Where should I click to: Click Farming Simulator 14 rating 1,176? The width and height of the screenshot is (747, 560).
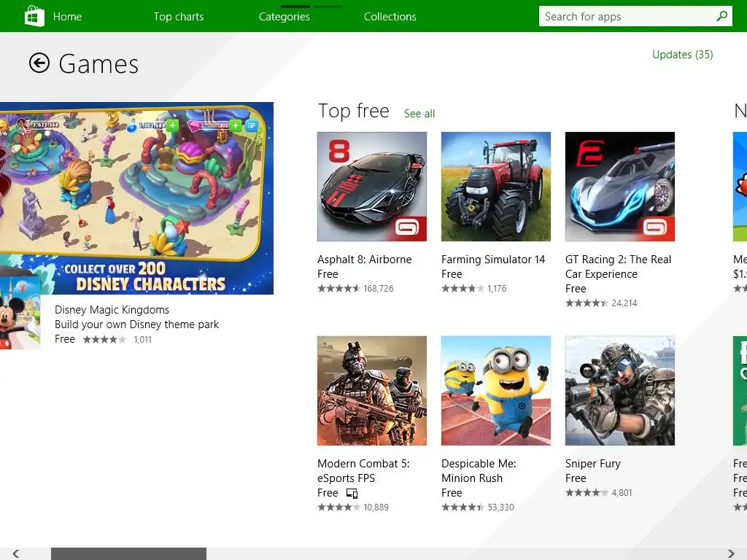[473, 289]
